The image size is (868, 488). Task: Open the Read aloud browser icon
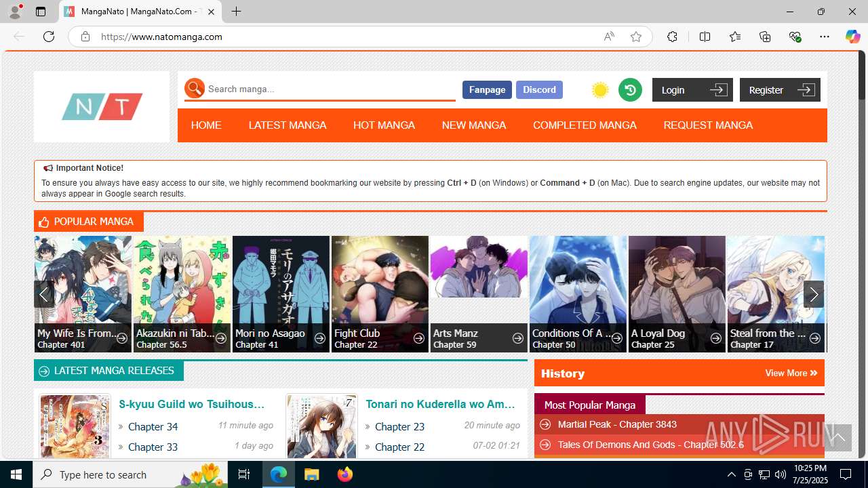[x=609, y=37]
